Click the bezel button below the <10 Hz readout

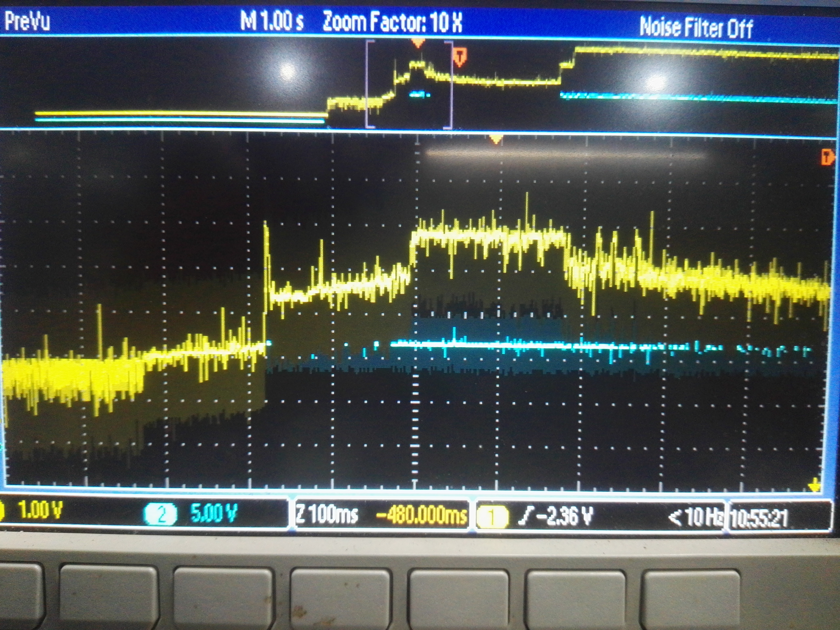[691, 599]
